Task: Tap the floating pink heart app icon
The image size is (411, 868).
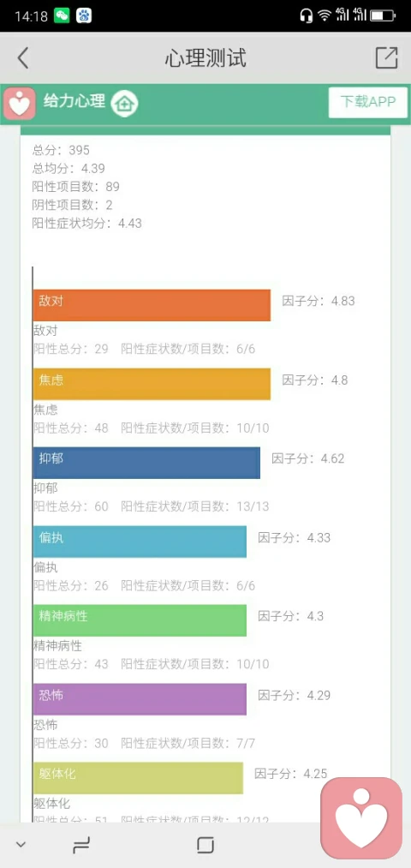Action: coord(361,818)
